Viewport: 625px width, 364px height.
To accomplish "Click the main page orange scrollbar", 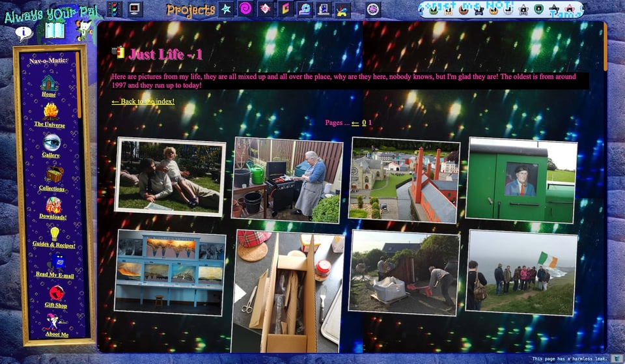I will (x=605, y=47).
